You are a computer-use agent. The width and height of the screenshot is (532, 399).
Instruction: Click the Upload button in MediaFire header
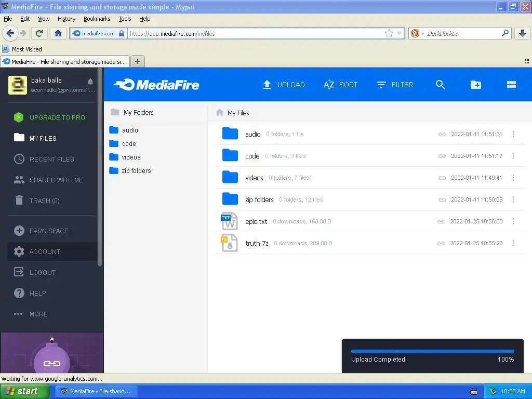(284, 85)
